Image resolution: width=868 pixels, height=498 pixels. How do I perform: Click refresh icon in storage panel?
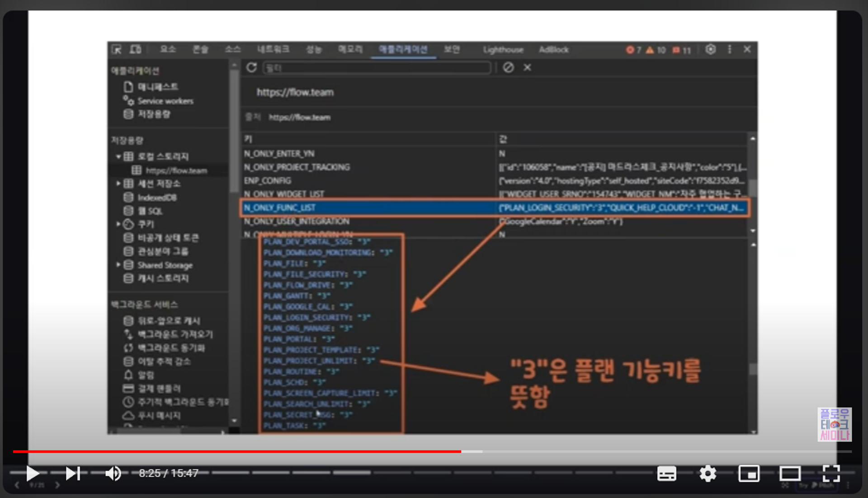tap(252, 68)
